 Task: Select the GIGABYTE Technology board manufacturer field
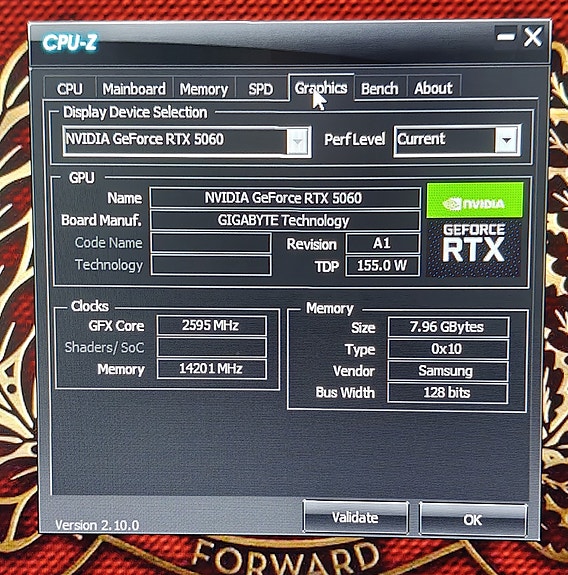click(x=285, y=220)
